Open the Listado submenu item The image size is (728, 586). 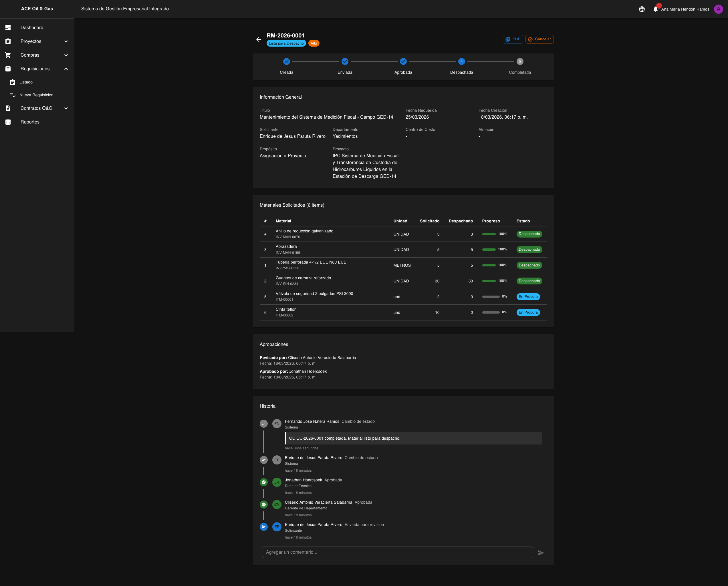point(26,82)
